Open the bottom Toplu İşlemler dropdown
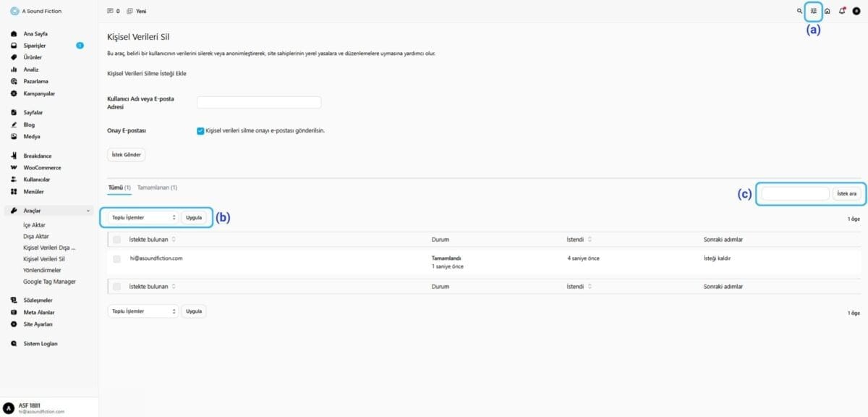This screenshot has height=417, width=868. click(x=142, y=311)
